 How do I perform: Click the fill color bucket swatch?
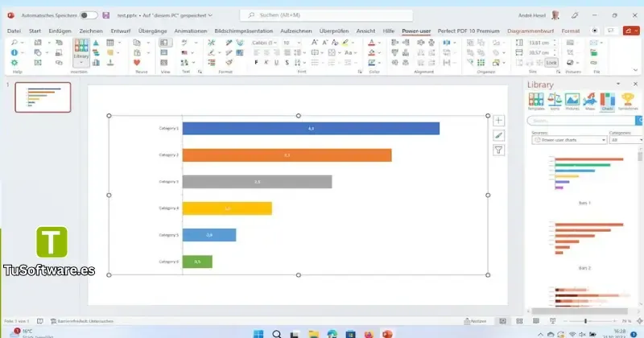coord(372,52)
